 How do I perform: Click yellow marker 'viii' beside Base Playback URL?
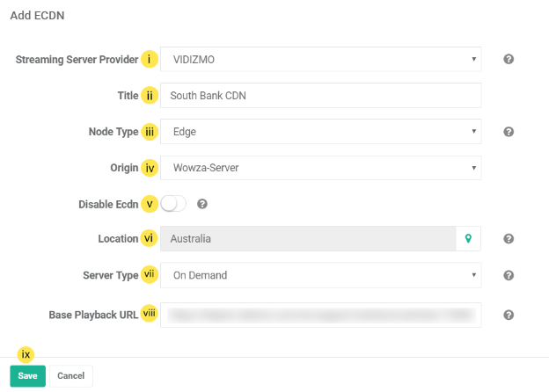click(x=150, y=315)
